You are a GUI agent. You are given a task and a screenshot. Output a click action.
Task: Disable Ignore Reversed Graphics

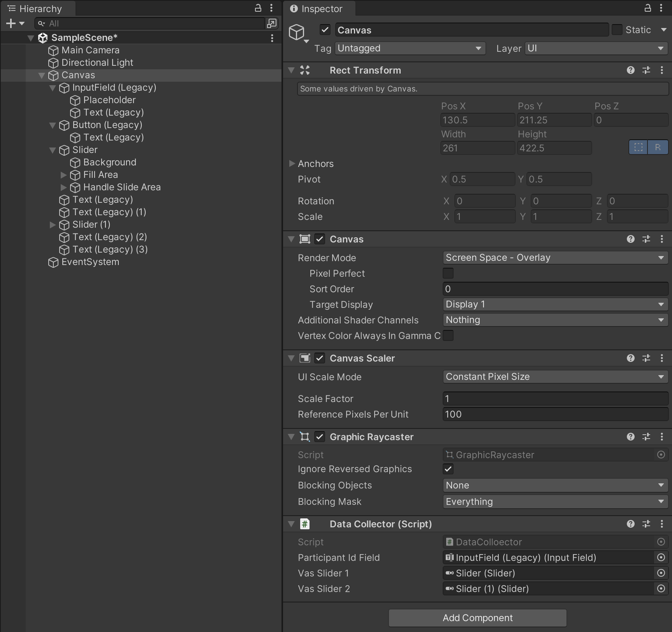[448, 469]
